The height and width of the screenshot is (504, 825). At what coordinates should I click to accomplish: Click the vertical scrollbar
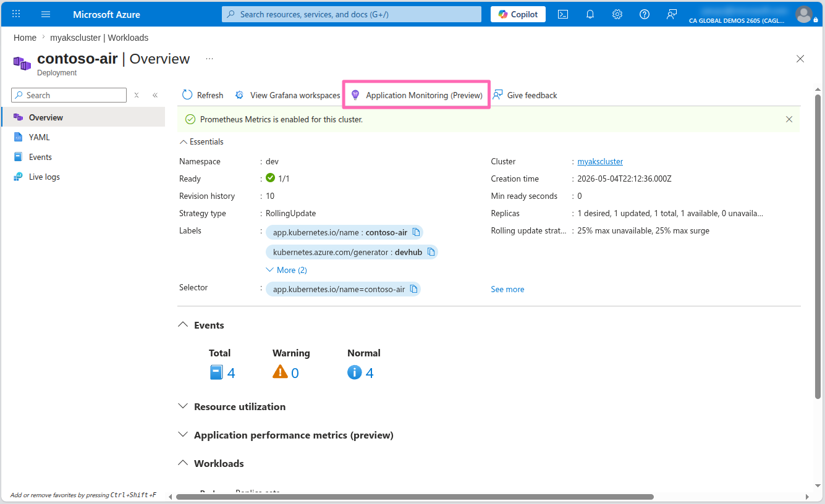[818, 246]
